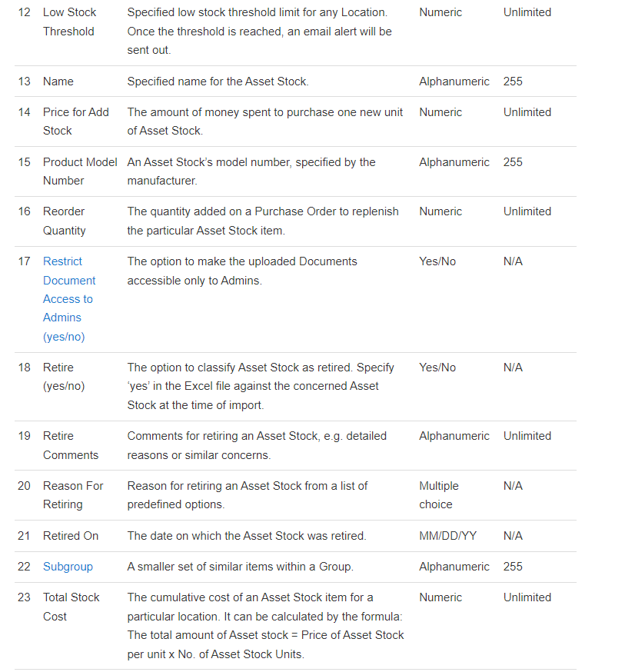Viewport: 635px width, 672px height.
Task: Select the Total Stock Cost formula description
Action: pos(266,626)
